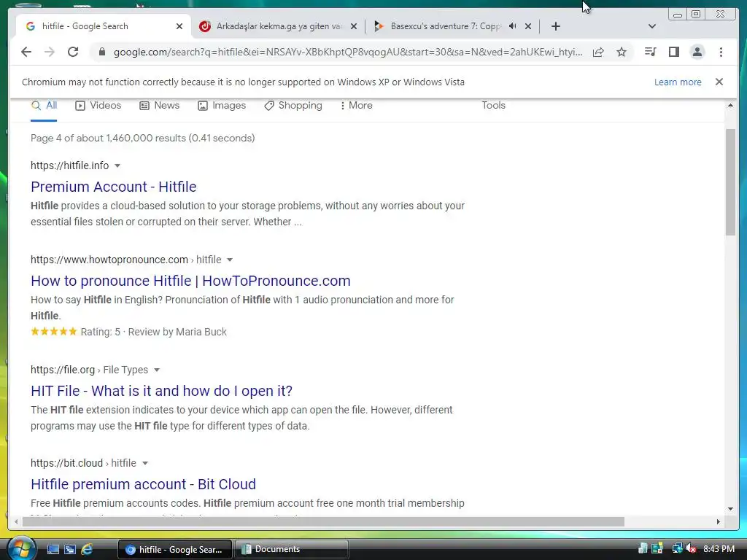The image size is (747, 560).
Task: Switch to Images search results
Action: click(x=222, y=106)
